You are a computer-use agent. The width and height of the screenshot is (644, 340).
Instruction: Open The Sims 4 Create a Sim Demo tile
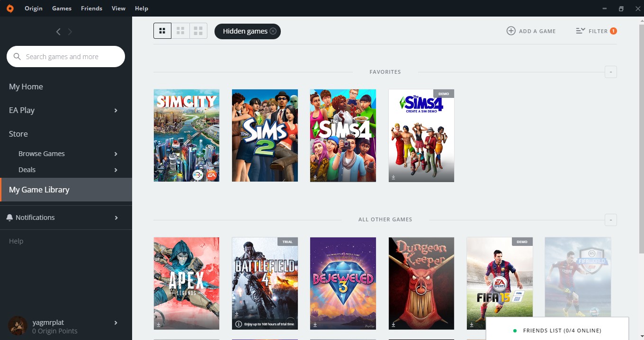coord(421,136)
